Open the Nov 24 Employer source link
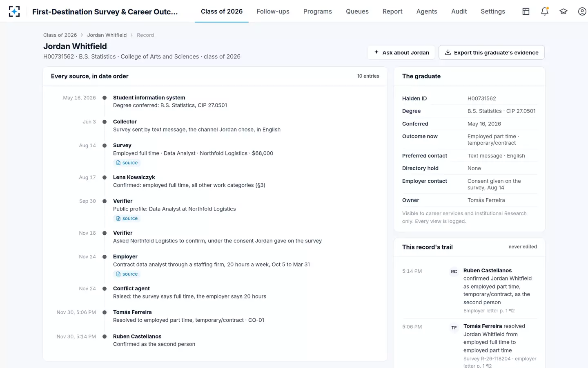This screenshot has height=368, width=588. click(127, 274)
